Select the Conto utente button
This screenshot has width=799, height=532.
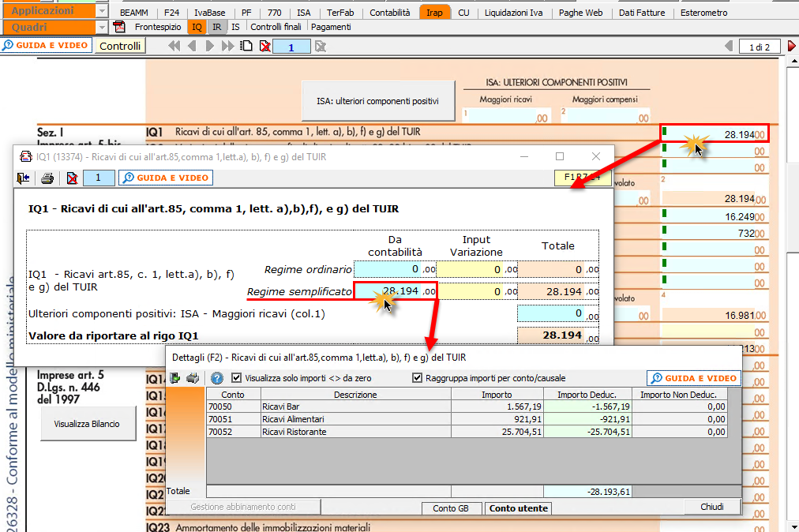click(519, 508)
